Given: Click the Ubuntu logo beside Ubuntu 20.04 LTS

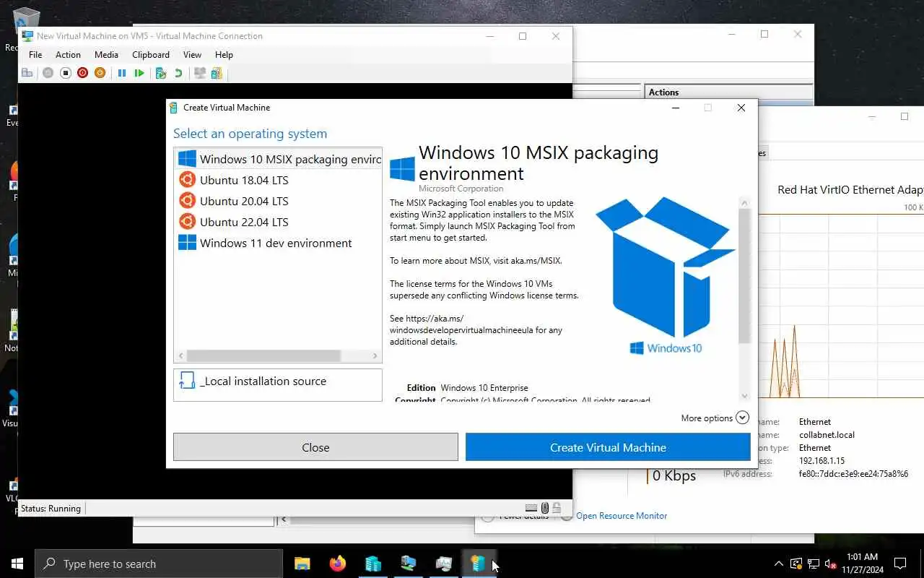Looking at the screenshot, I should point(187,201).
